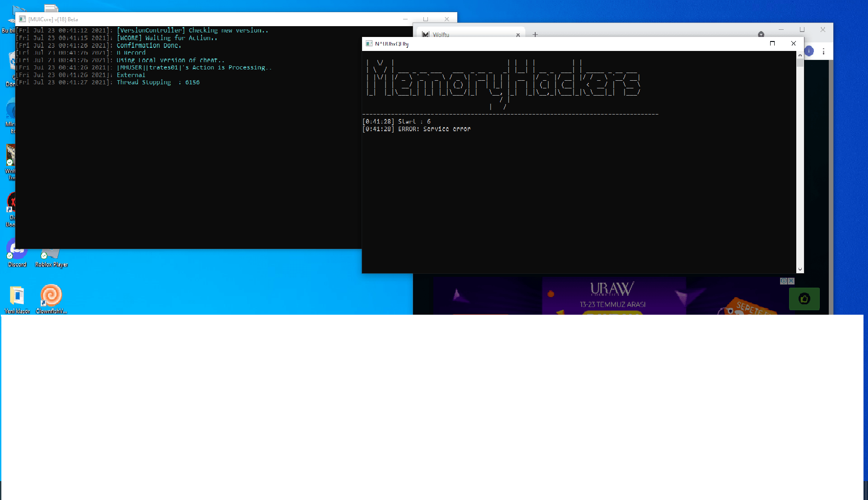Open the circular dropdown icon in browser tab strip
This screenshot has height=500, width=868.
click(x=761, y=35)
